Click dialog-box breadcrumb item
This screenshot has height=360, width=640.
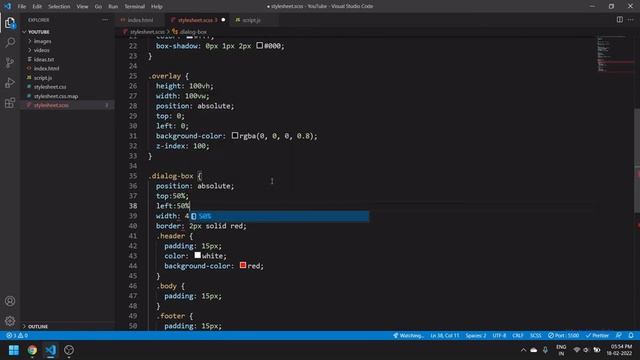[190, 32]
